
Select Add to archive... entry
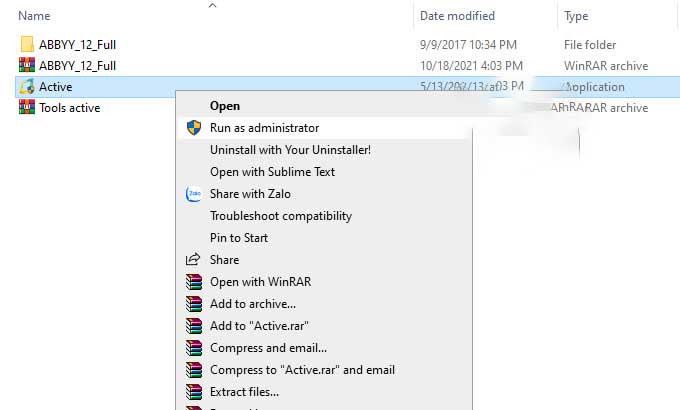253,304
